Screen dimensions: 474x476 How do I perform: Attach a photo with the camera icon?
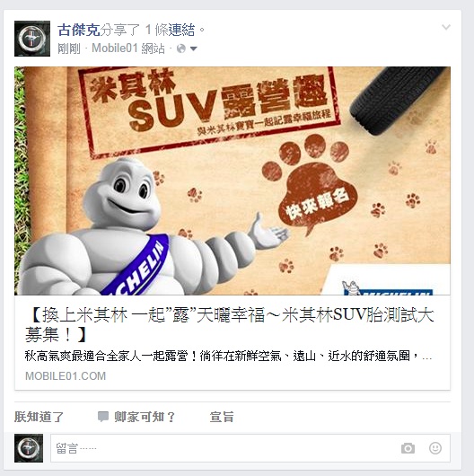408,448
